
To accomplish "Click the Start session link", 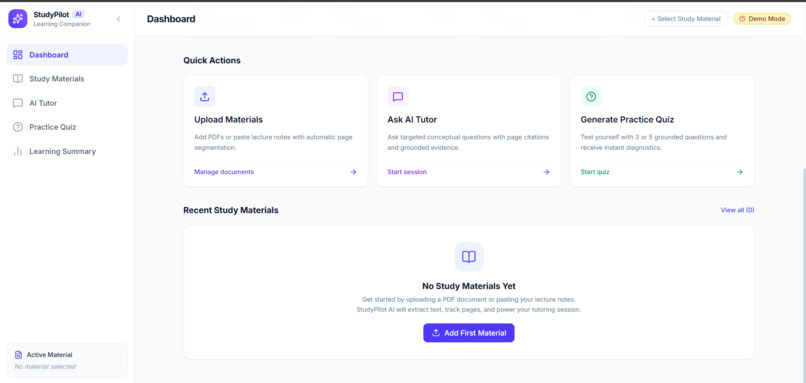I will pos(407,172).
